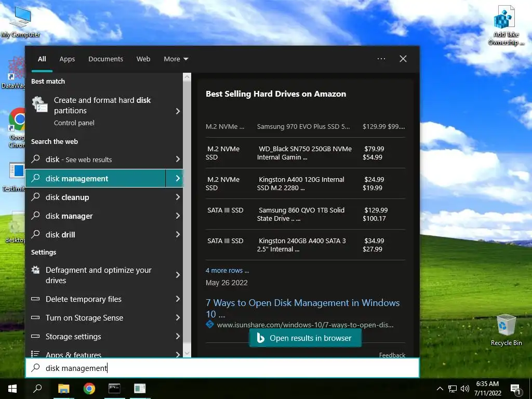The width and height of the screenshot is (532, 399).
Task: Click the '4 more rows ...' link
Action: (x=227, y=270)
